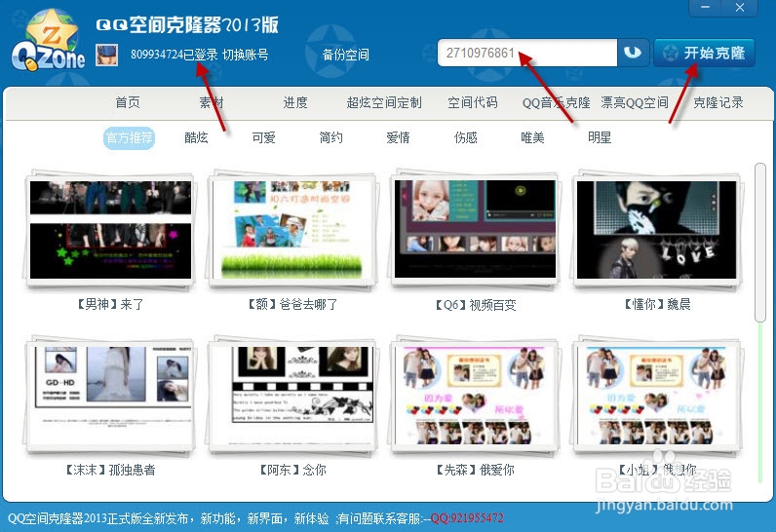
Task: Select the 简约 category filter
Action: [330, 137]
